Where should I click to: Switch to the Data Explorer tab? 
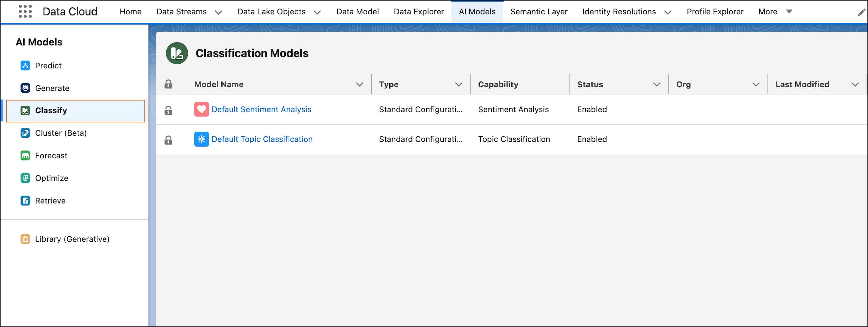419,12
